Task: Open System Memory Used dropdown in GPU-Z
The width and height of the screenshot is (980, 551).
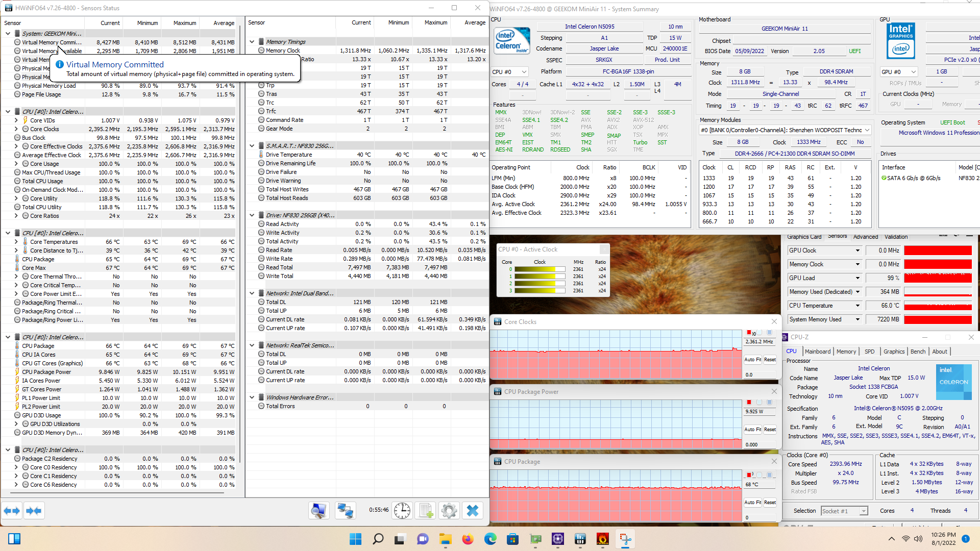Action: (857, 319)
